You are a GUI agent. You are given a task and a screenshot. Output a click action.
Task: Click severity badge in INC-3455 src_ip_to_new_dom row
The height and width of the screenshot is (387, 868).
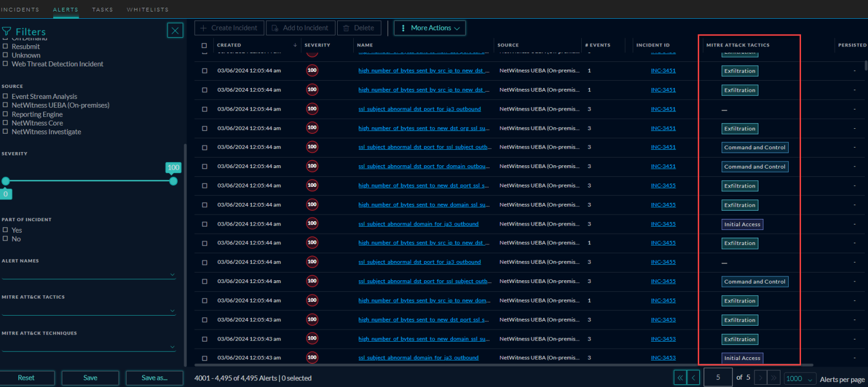[312, 300]
